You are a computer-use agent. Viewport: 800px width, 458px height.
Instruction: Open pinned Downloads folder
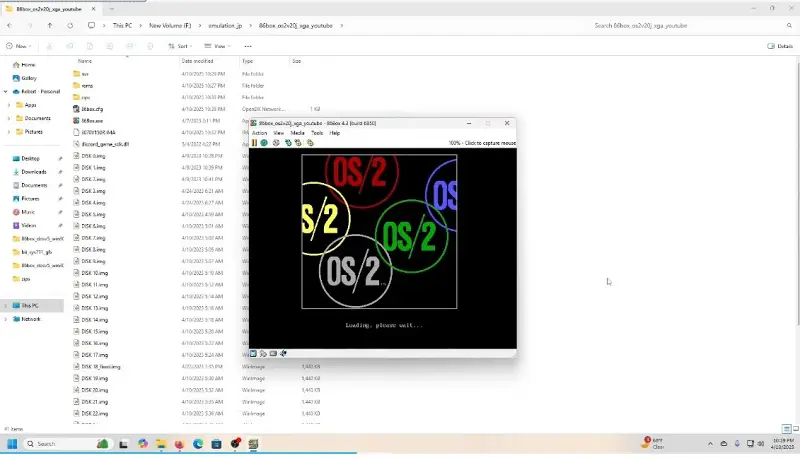(x=34, y=172)
